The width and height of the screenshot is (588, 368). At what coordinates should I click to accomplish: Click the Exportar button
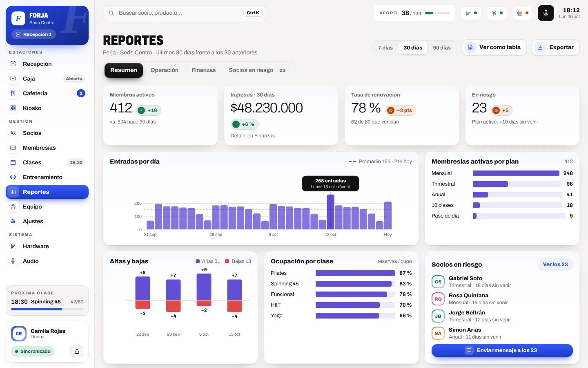tap(556, 47)
